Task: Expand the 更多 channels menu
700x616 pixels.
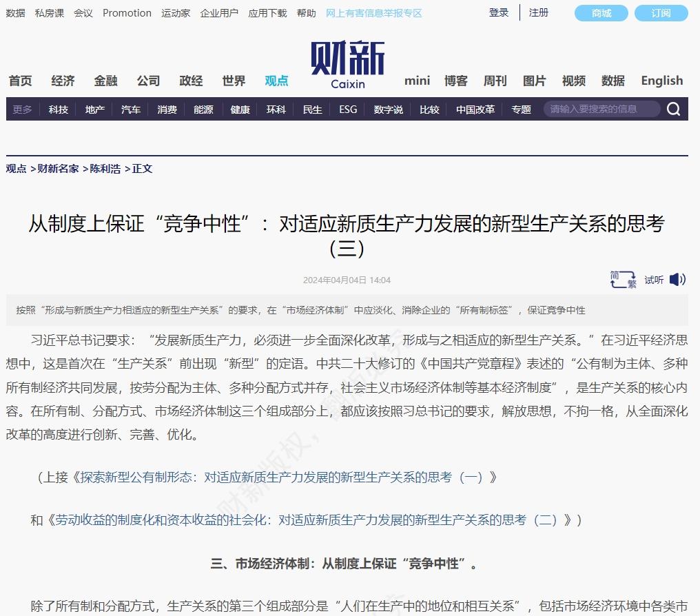Action: (x=22, y=109)
